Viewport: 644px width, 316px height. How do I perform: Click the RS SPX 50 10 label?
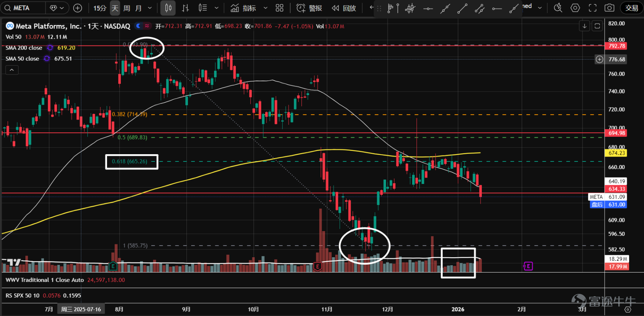pyautogui.click(x=23, y=295)
